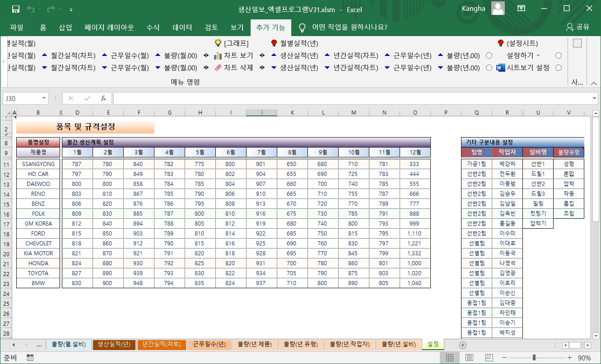The height and width of the screenshot is (364, 601).
Task: Switch to Page Break Preview icon
Action: [x=489, y=358]
